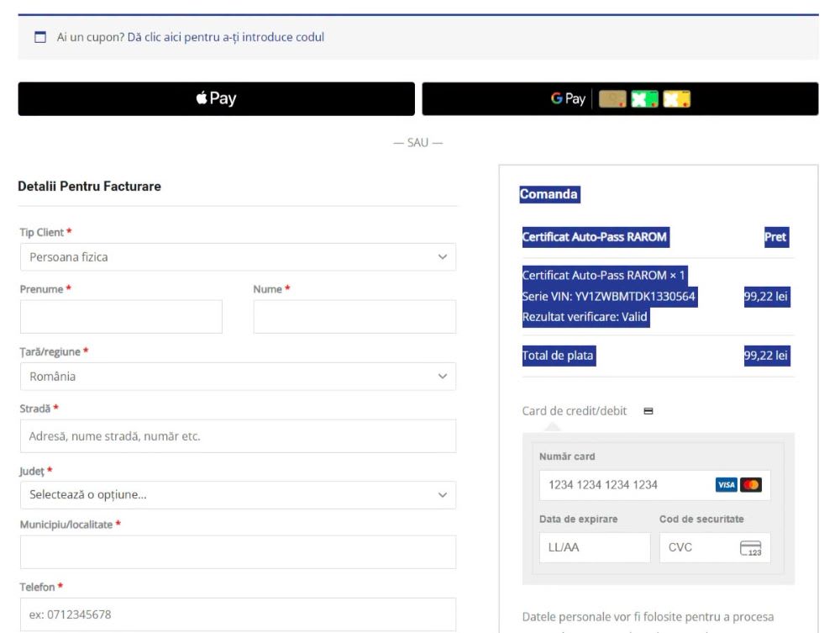The height and width of the screenshot is (633, 840).
Task: Click the Telefon input field
Action: click(238, 615)
